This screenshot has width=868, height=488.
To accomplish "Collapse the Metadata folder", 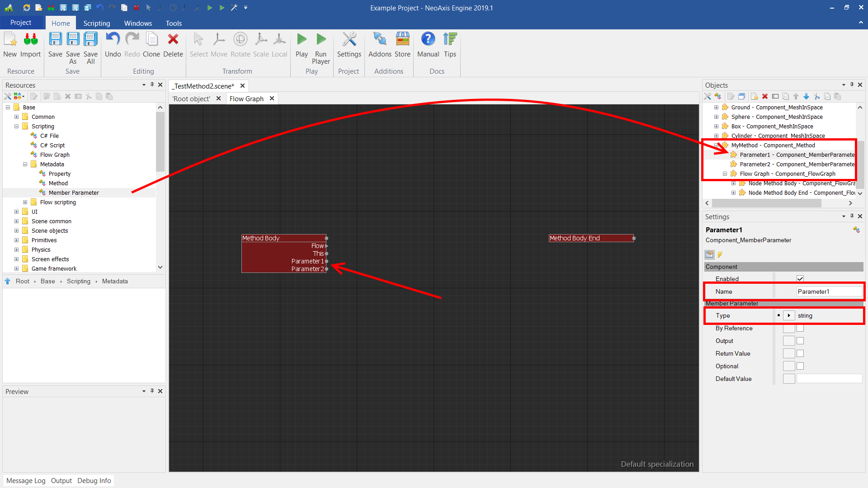I will point(25,164).
